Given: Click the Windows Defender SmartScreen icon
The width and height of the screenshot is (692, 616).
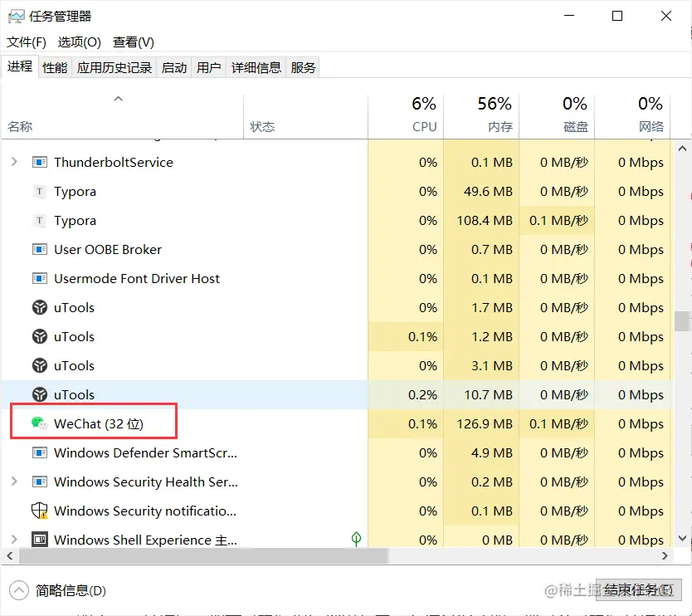Looking at the screenshot, I should [x=40, y=452].
